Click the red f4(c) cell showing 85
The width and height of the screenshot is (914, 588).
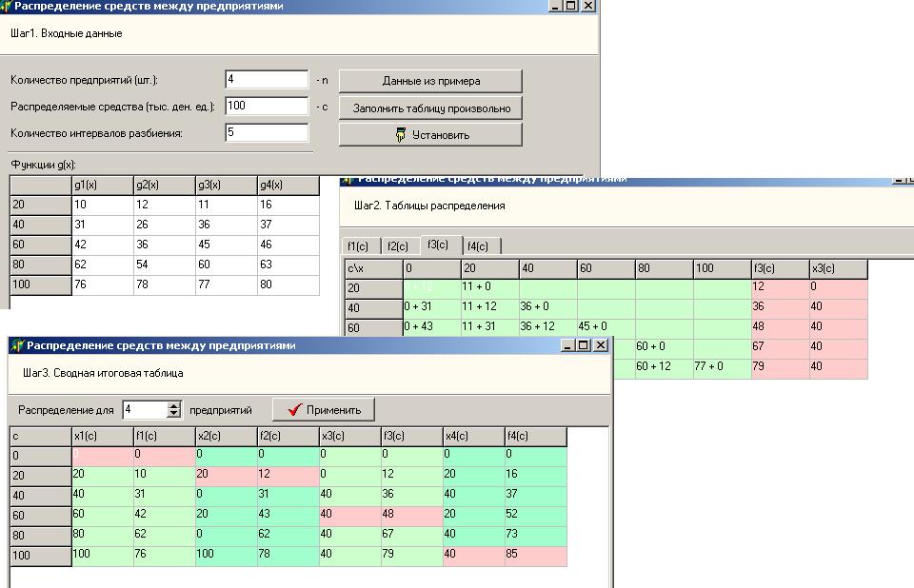click(x=535, y=556)
